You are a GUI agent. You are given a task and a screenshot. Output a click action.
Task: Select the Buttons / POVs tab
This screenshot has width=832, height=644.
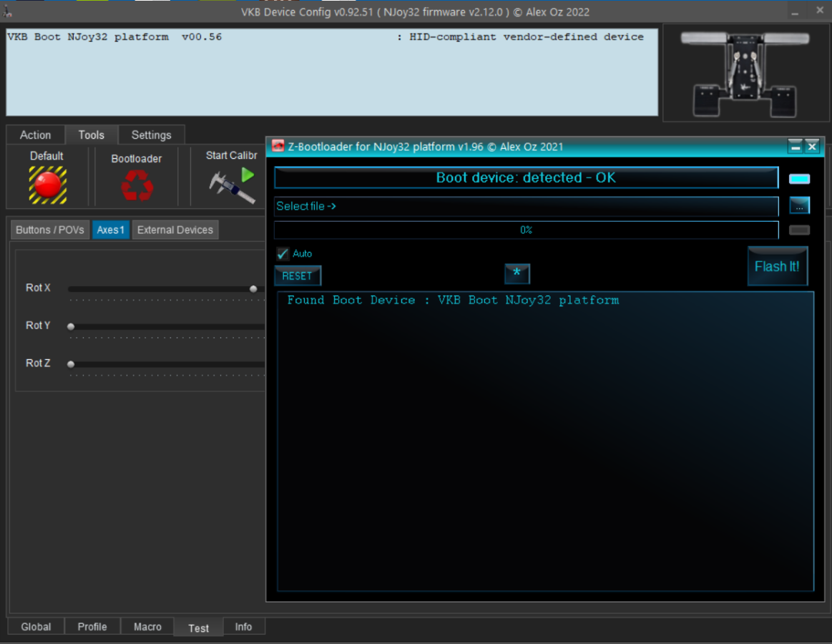pos(50,230)
